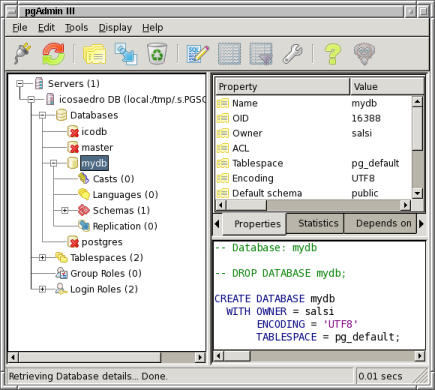Collapse the mydb database node
This screenshot has height=390, width=435.
click(x=54, y=163)
